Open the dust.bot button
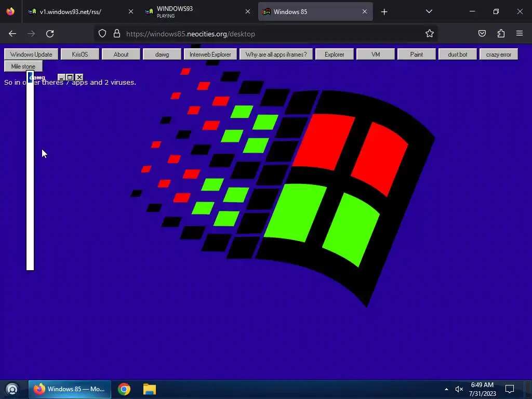The image size is (532, 399). click(458, 54)
